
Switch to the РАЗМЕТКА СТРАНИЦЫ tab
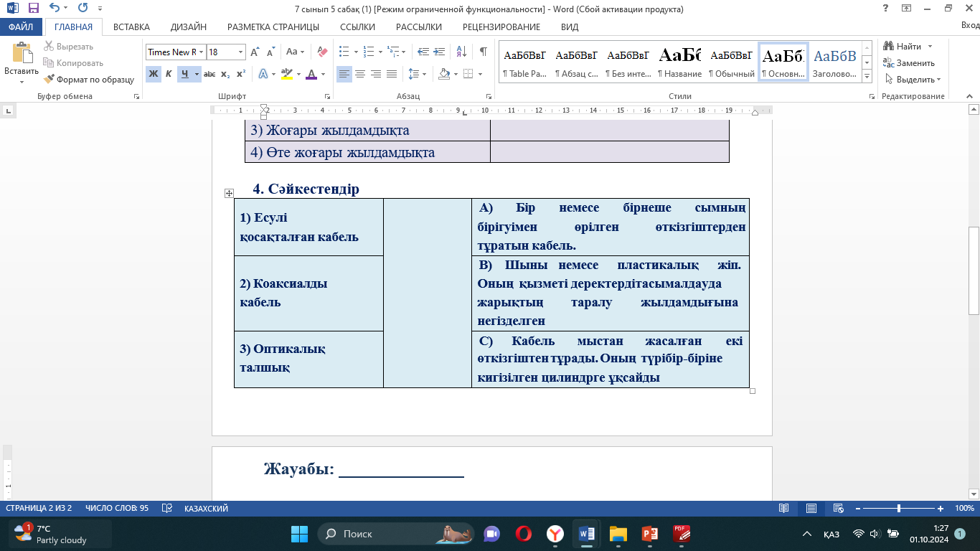tap(273, 27)
